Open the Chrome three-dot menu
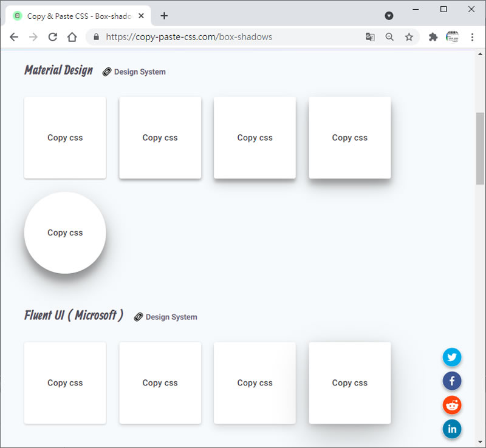 [472, 37]
